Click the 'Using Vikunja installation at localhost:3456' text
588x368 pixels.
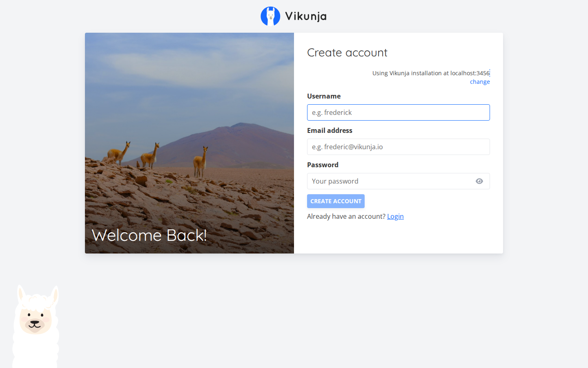(431, 73)
